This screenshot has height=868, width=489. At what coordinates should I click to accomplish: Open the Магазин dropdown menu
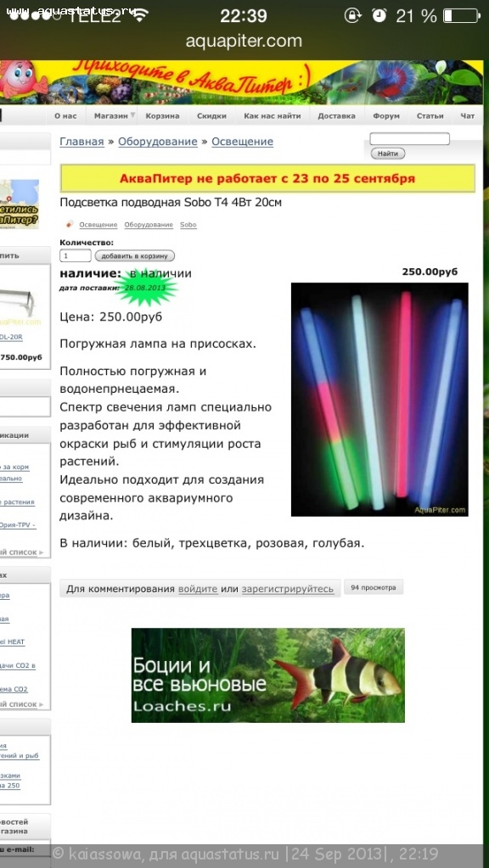coord(114,115)
